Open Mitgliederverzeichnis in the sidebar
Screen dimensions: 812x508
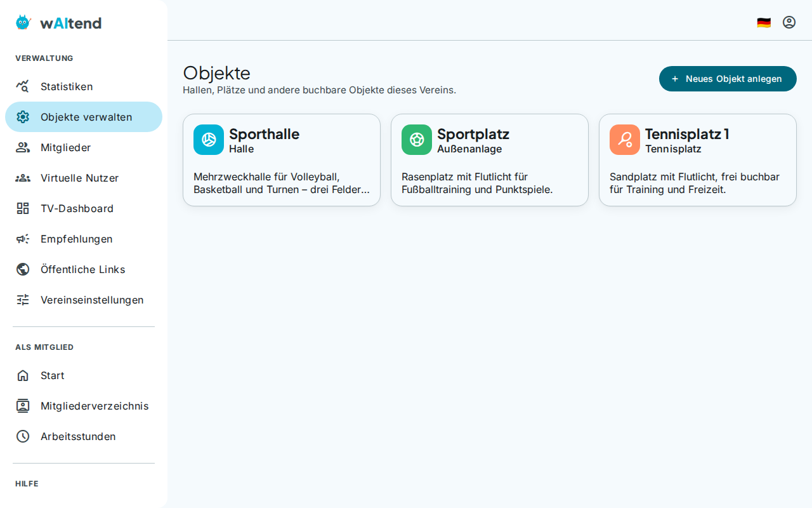point(84,406)
